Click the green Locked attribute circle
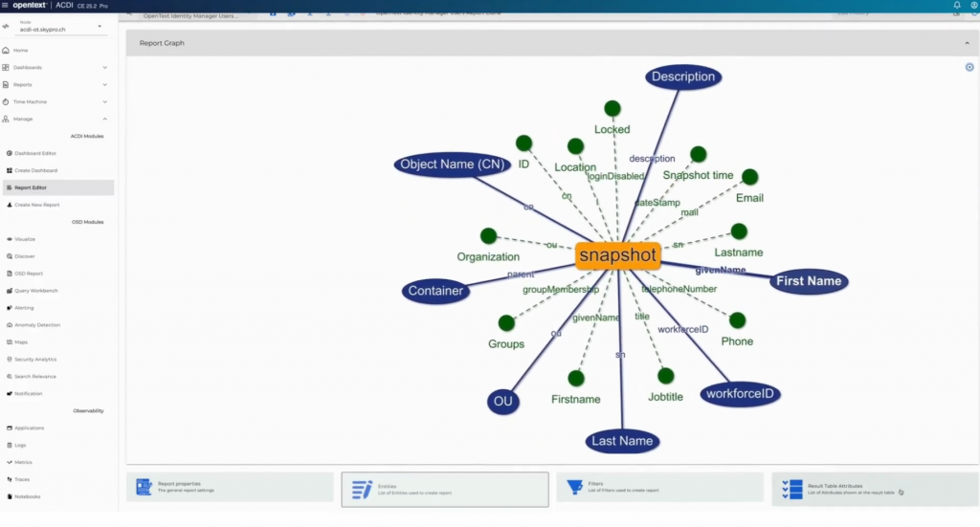980x527 pixels. click(x=612, y=109)
